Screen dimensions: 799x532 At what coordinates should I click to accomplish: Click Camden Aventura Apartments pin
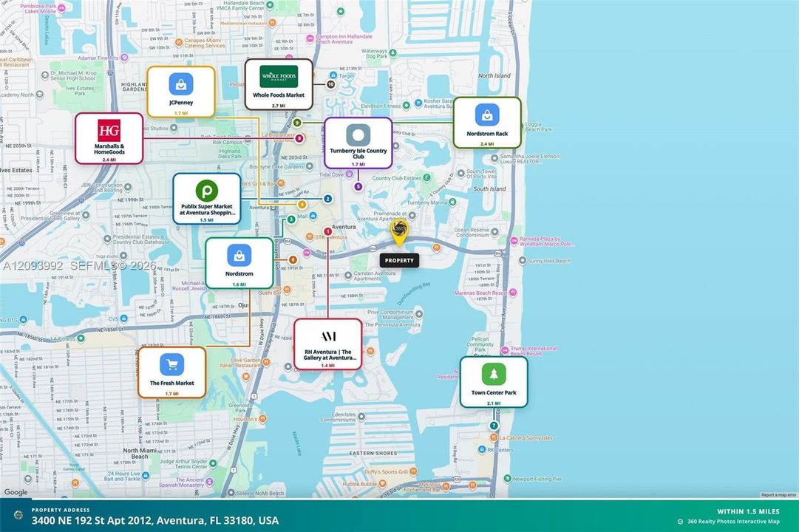coord(348,275)
